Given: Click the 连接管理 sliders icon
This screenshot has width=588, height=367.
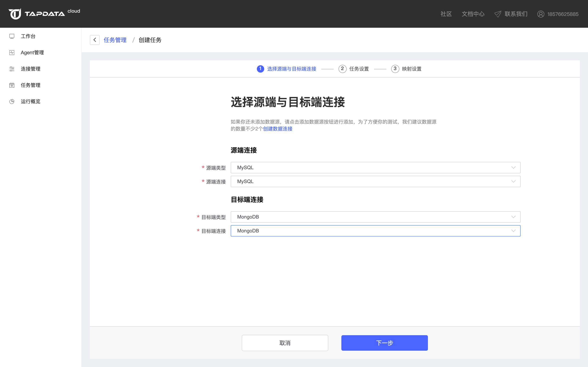Looking at the screenshot, I should coord(12,69).
